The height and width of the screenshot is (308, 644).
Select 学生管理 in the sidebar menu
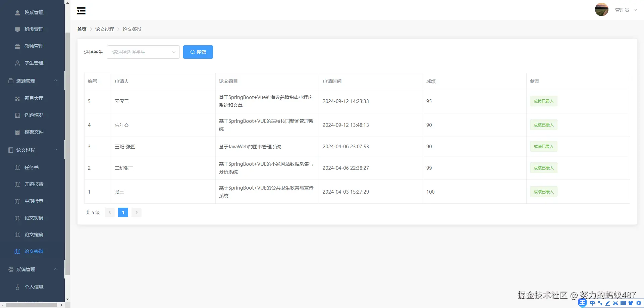[x=34, y=63]
